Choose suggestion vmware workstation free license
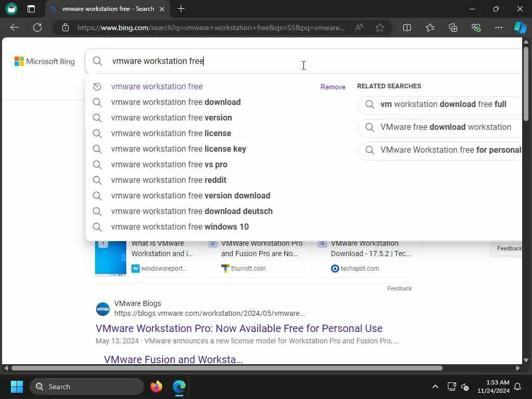532x399 pixels. pyautogui.click(x=171, y=134)
